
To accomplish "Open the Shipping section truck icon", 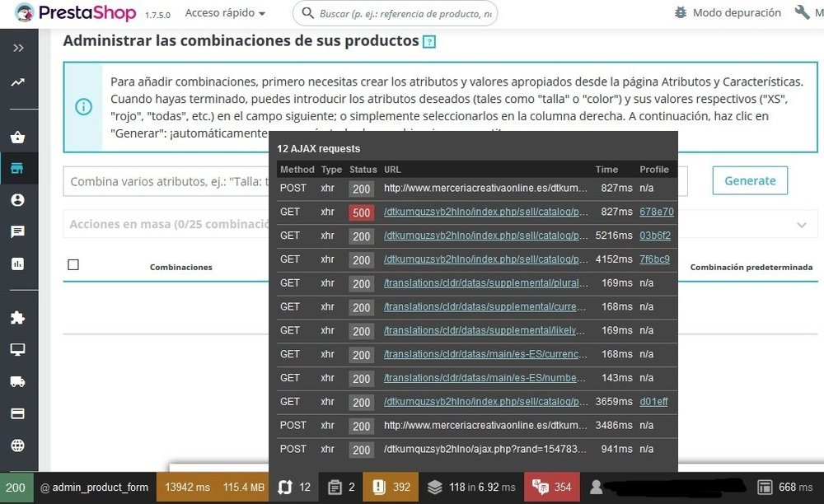I will tap(18, 380).
